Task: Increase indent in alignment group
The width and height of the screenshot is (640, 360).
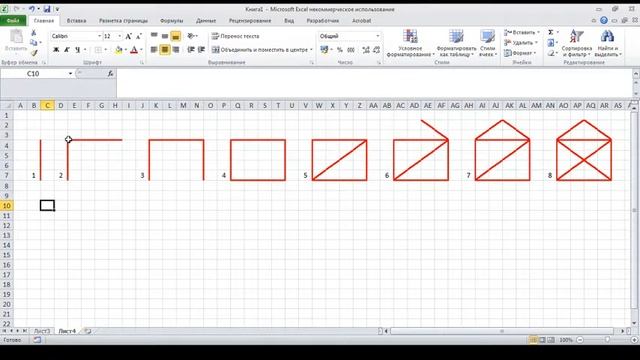Action: point(201,50)
